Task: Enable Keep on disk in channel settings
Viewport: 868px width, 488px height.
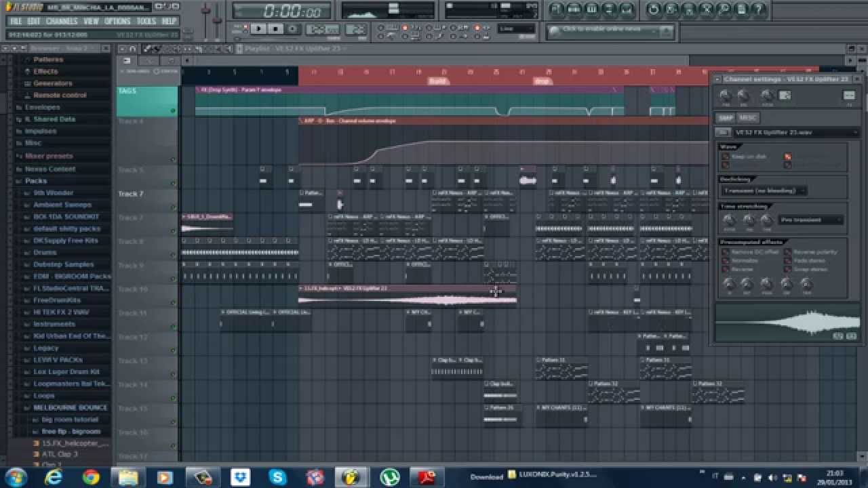Action: click(724, 156)
